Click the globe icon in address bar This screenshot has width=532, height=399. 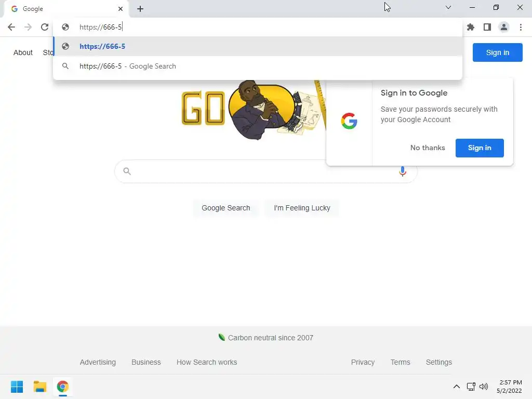(65, 27)
